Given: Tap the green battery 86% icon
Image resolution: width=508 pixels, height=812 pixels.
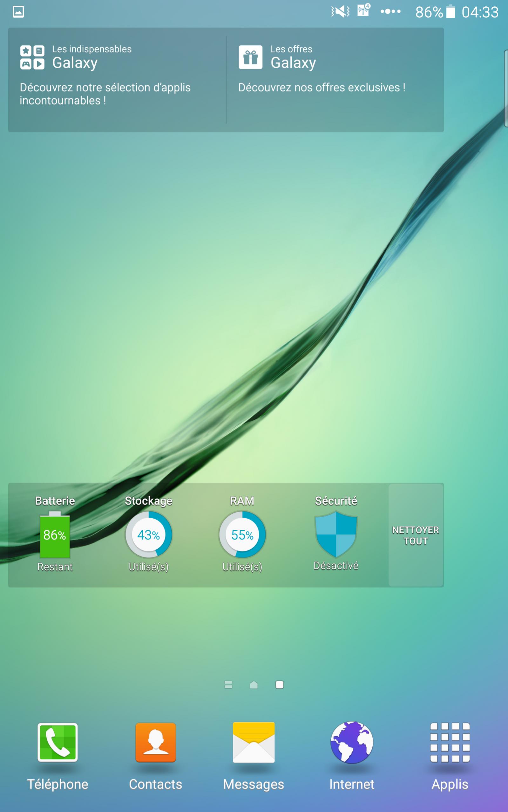Looking at the screenshot, I should click(55, 534).
